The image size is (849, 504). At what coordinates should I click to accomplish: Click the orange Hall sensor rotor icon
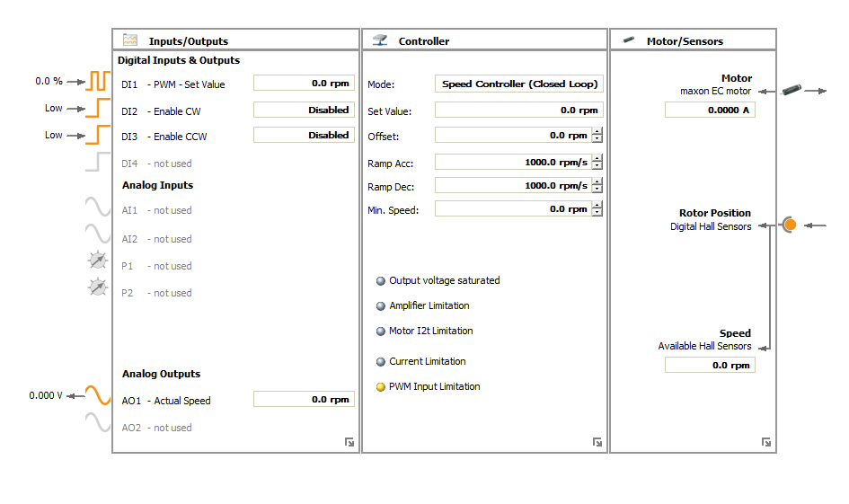click(789, 224)
